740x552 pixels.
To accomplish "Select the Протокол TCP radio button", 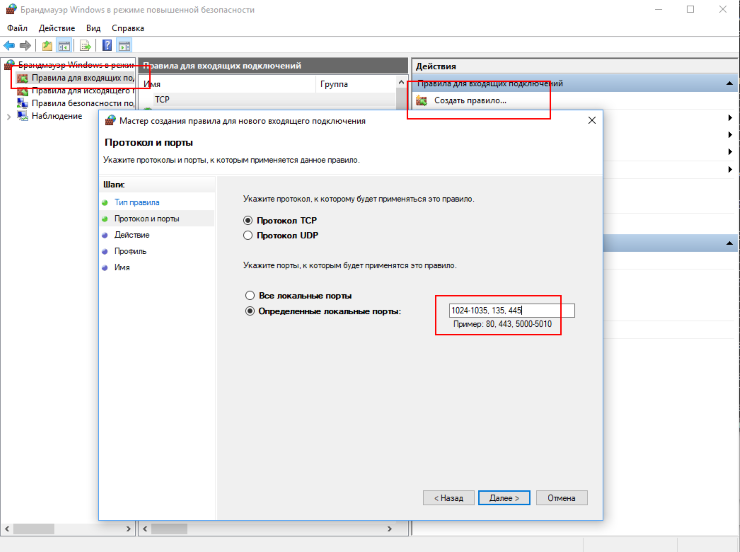I will pos(248,220).
